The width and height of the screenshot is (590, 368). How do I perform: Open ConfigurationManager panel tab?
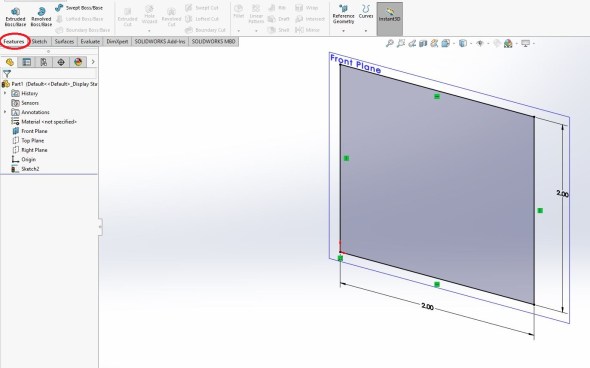(x=44, y=62)
